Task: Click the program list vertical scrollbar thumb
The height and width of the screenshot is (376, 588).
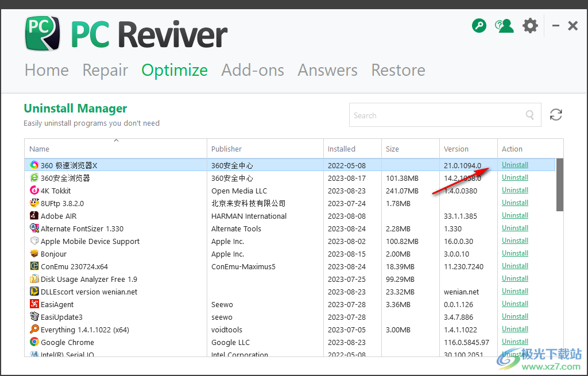Action: 559,185
